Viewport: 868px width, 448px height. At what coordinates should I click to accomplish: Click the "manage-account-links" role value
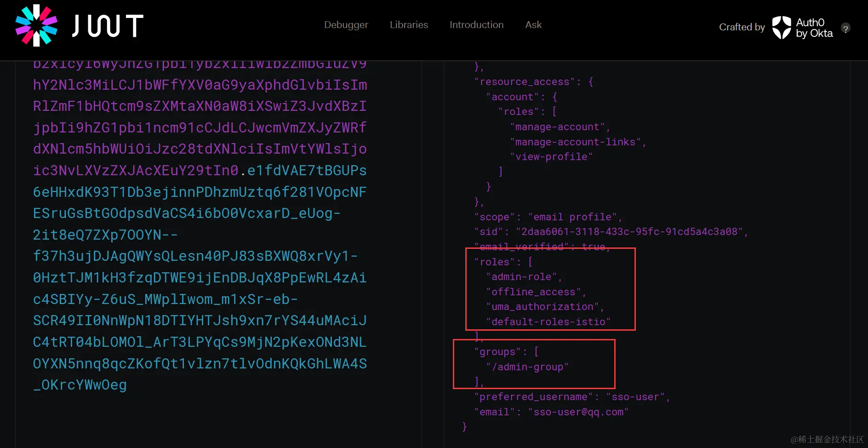[575, 142]
